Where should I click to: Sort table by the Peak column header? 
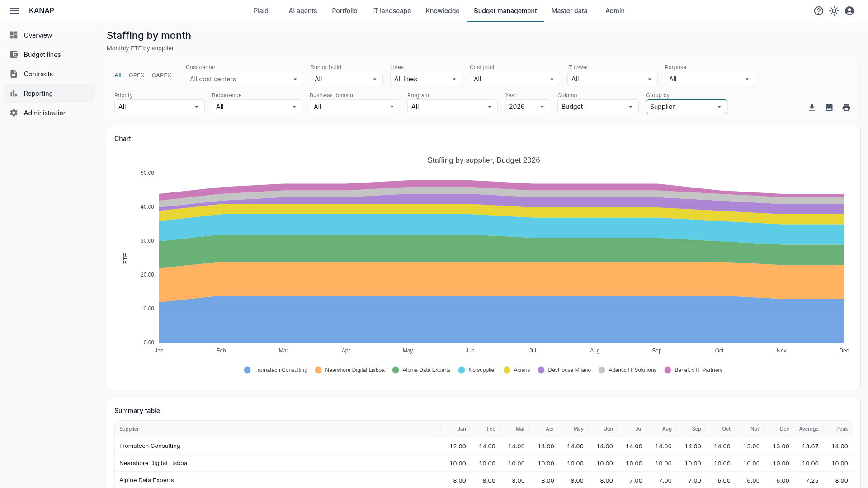(842, 429)
